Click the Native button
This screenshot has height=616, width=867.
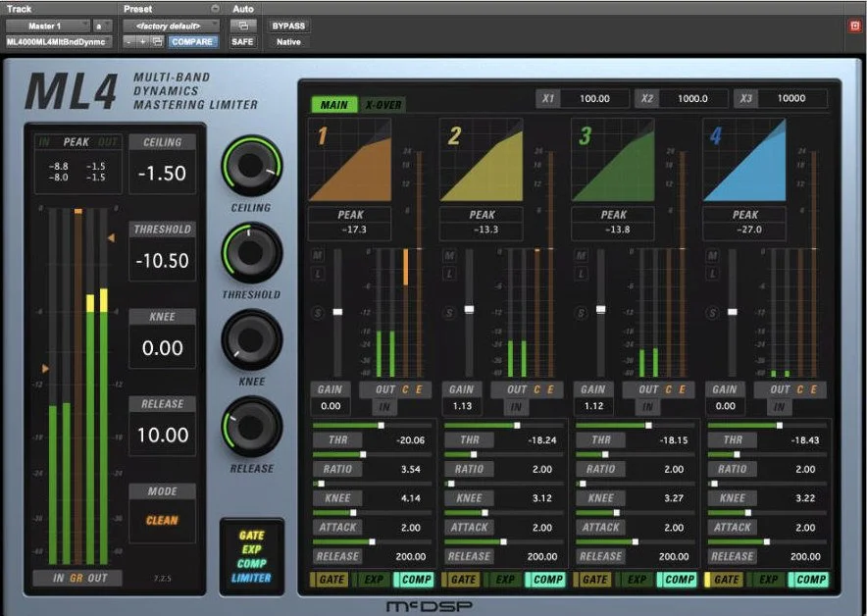(288, 42)
